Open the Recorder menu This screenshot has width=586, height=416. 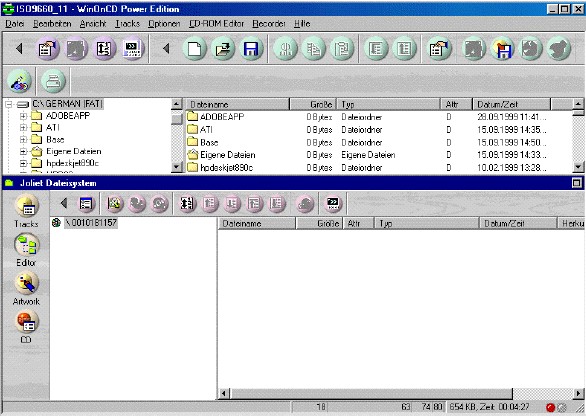(269, 24)
